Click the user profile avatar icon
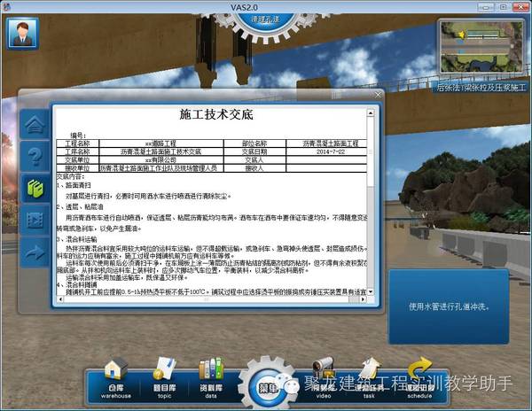The height and width of the screenshot is (411, 532). (x=21, y=32)
